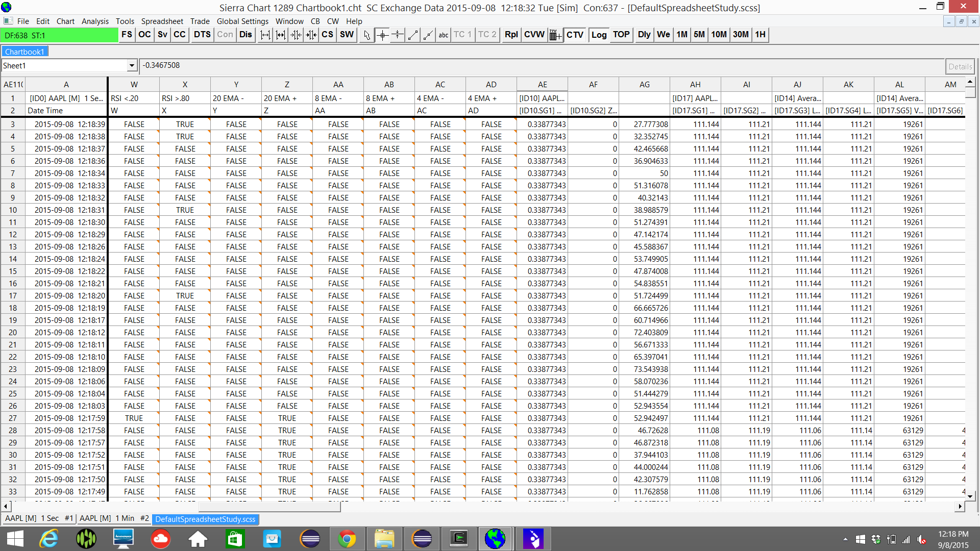This screenshot has height=551, width=980.
Task: Click the expand bar spacing icon
Action: tap(265, 35)
